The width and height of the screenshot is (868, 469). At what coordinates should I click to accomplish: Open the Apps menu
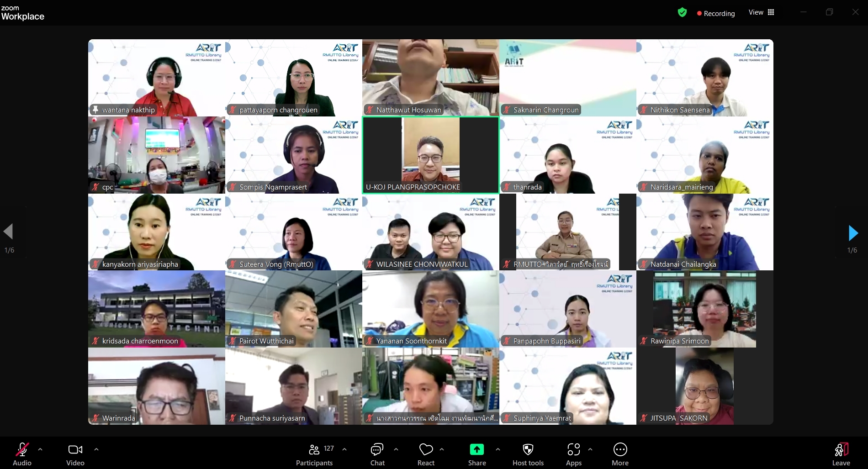point(574,454)
